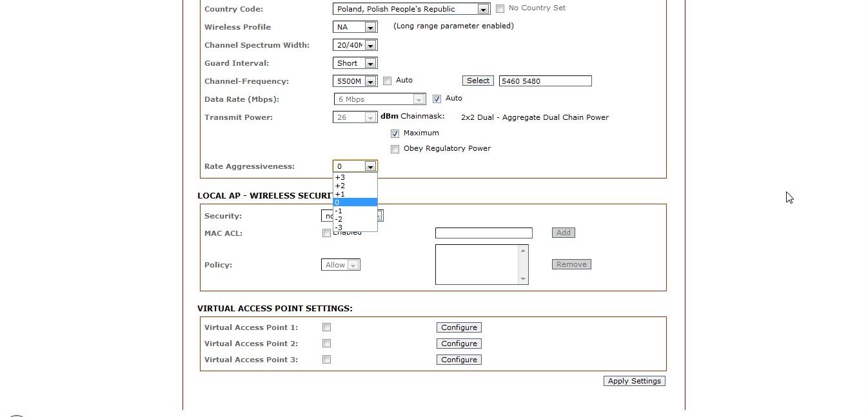Uncheck the Maximum power checkbox

point(395,133)
